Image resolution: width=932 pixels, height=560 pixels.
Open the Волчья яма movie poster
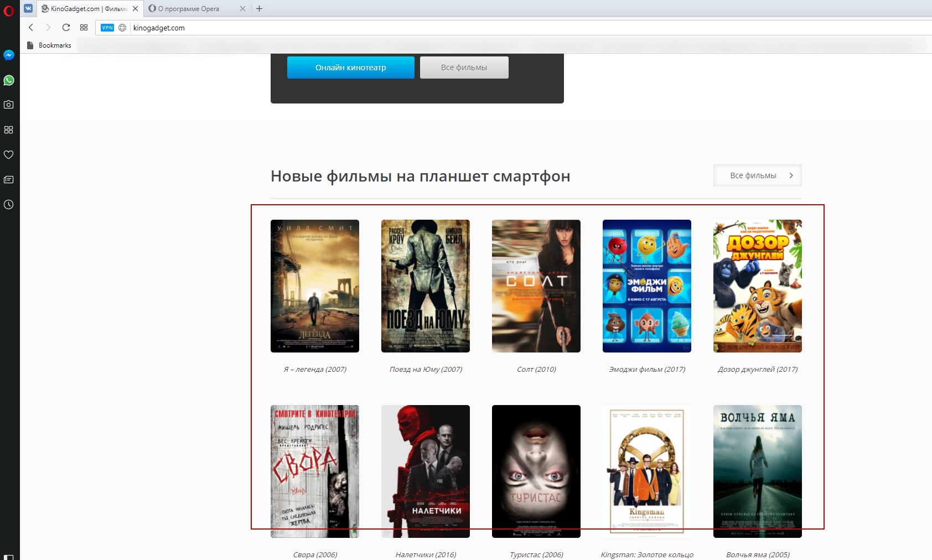coord(758,471)
